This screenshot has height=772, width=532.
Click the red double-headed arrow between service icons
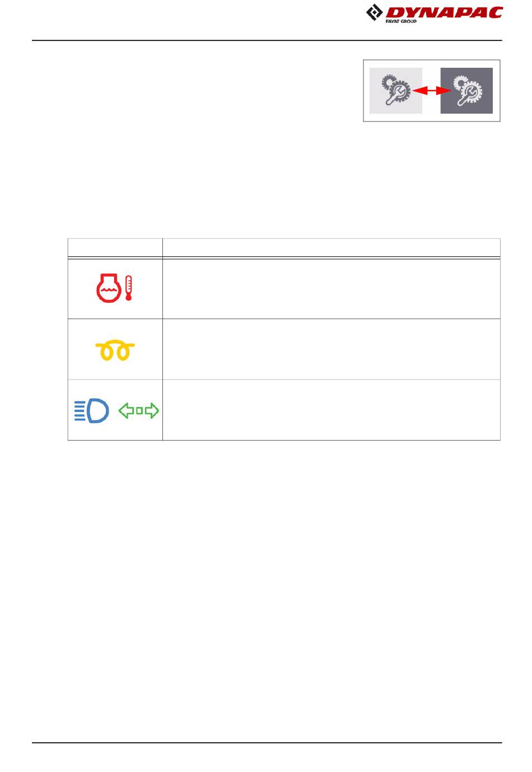pos(431,91)
